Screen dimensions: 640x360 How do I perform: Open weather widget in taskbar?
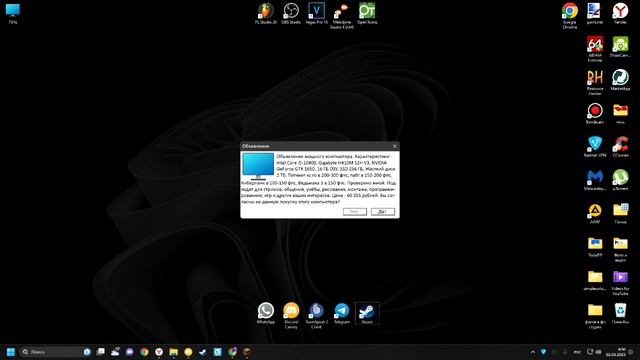click(115, 352)
